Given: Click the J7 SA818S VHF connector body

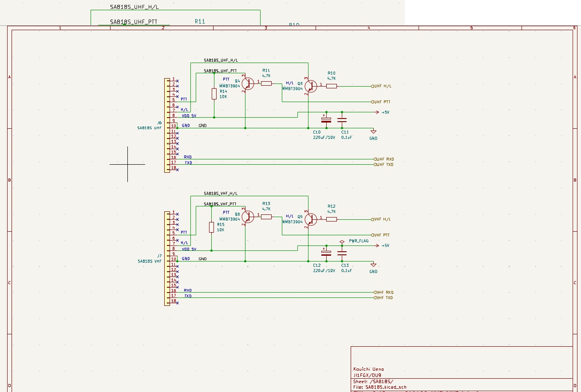Looking at the screenshot, I should pos(167,258).
